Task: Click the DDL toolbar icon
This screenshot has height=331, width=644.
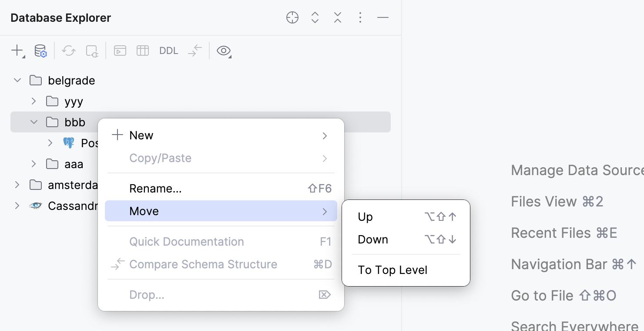Action: 168,51
